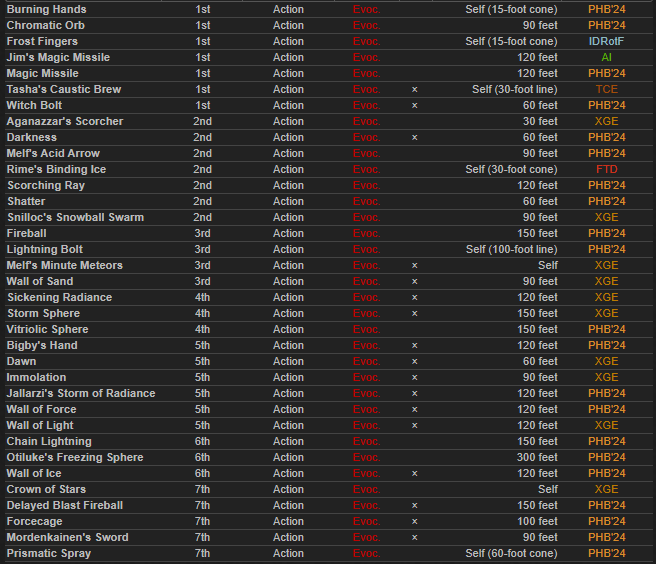This screenshot has width=656, height=564.
Task: Select the Wall of Force spell
Action: 328,409
